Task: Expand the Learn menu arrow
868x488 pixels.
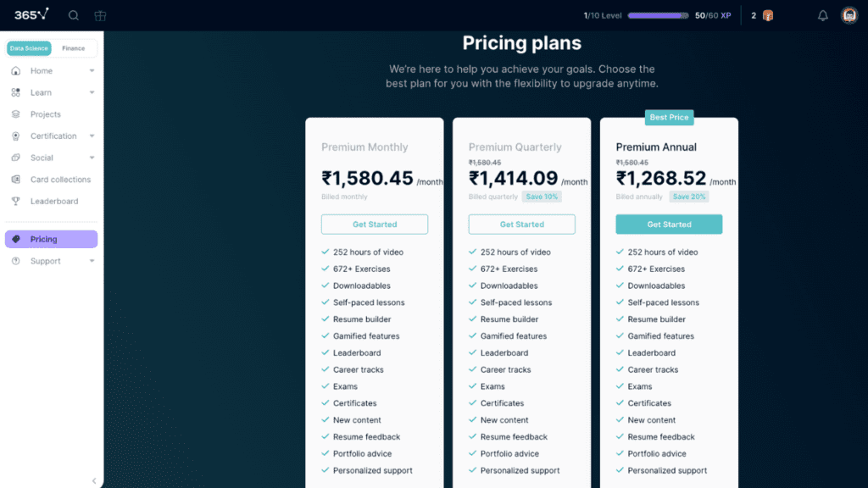Action: pos(92,93)
